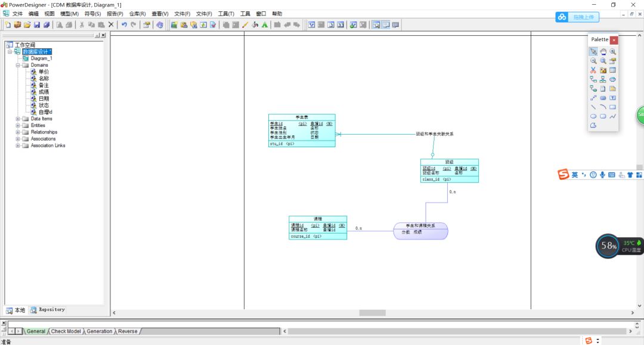Close the browser tree panel
This screenshot has height=345, width=644.
(x=103, y=35)
